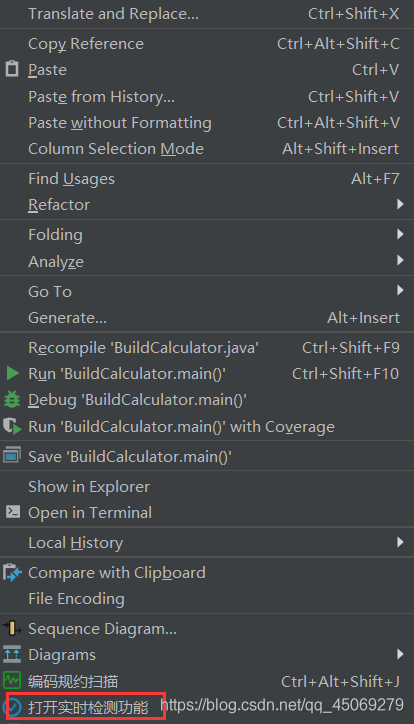Viewport: 414px width, 724px height.
Task: Select Find Usages menu entry
Action: pyautogui.click(x=207, y=179)
